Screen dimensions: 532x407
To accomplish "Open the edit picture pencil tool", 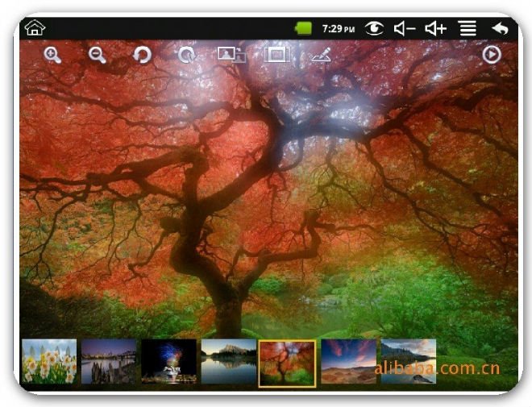I will pyautogui.click(x=321, y=55).
